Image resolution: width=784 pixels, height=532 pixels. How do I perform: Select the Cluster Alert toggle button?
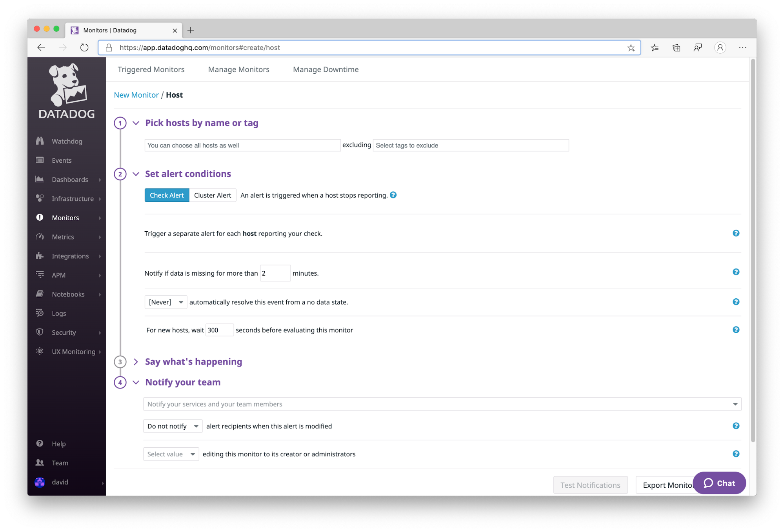[x=213, y=195]
